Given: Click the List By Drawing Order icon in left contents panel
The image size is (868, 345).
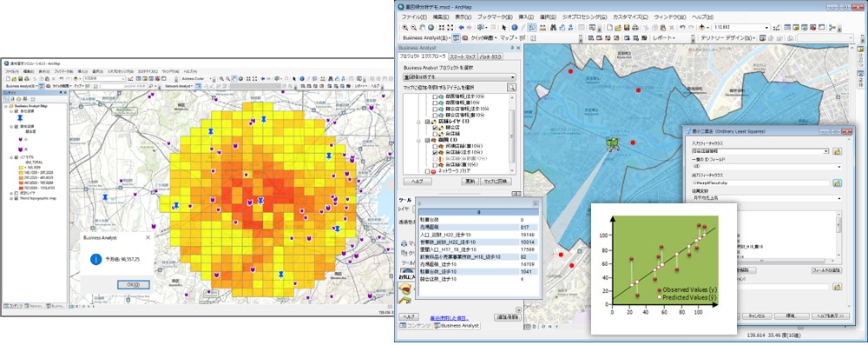Looking at the screenshot, I should 6,99.
